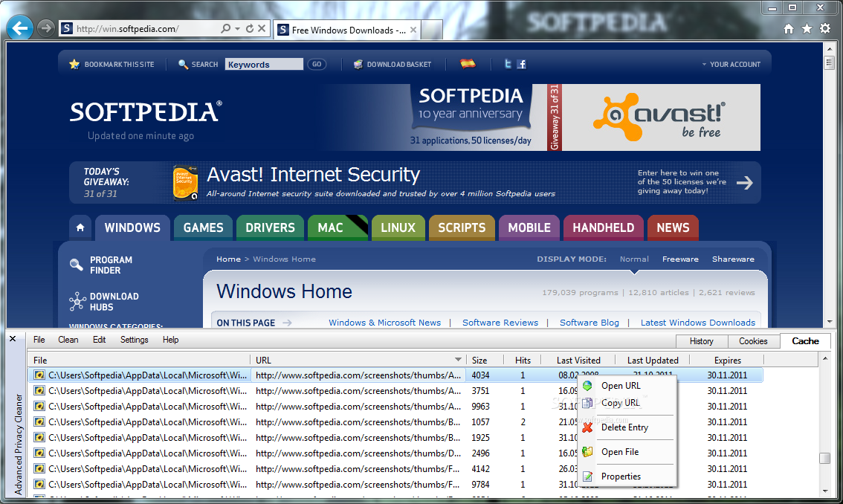Close the Advanced Privacy Cleaner panel
The width and height of the screenshot is (843, 504).
(13, 339)
